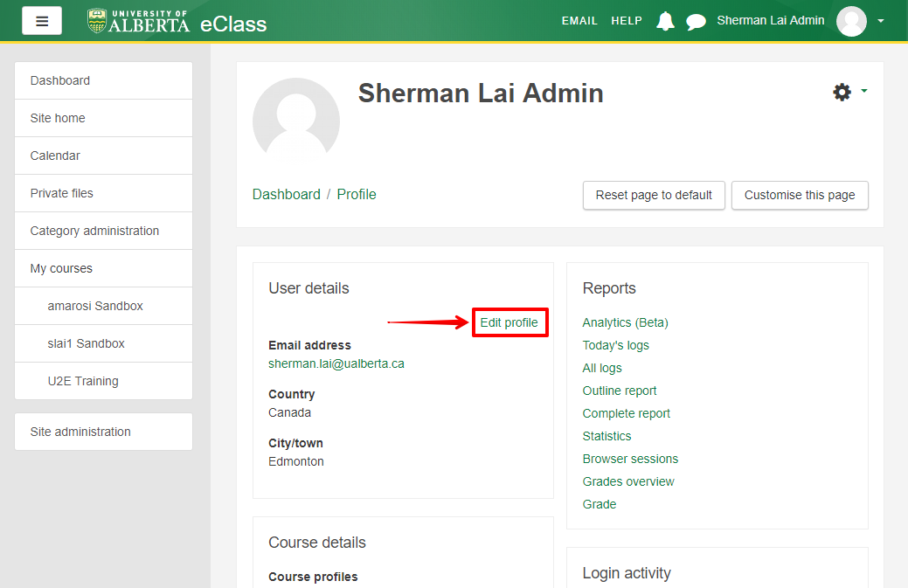Open the EMAIL menu item in the header

pos(579,21)
